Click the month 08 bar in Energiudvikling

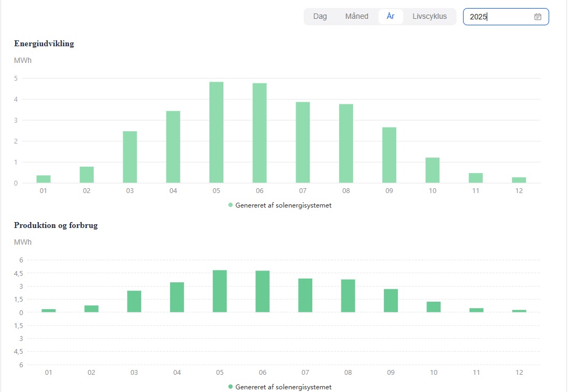tap(346, 144)
